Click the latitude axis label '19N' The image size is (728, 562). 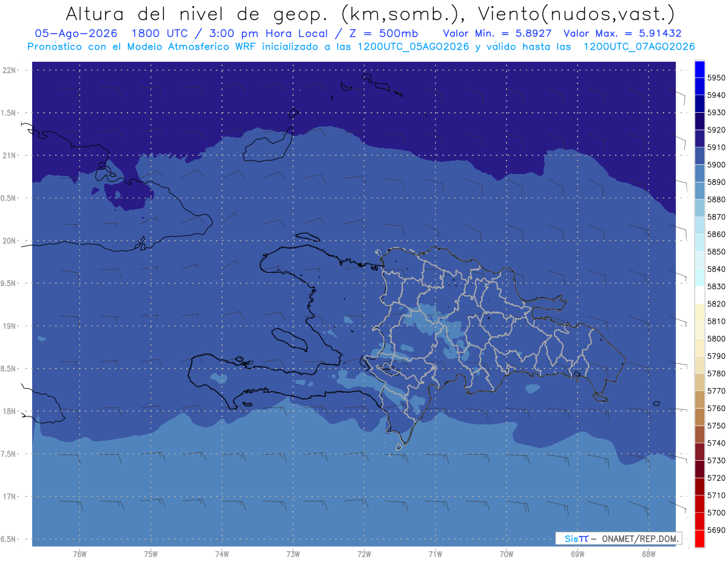(x=10, y=326)
